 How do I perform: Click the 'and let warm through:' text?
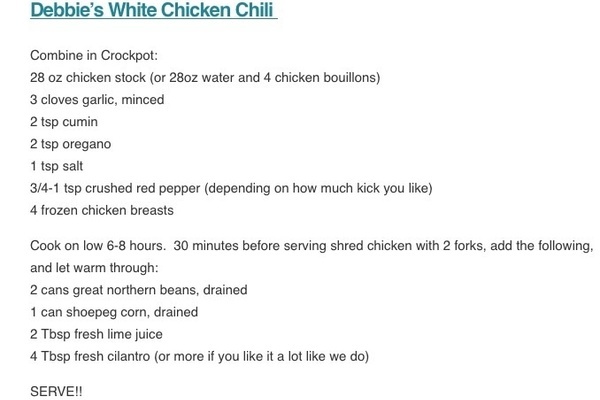94,268
